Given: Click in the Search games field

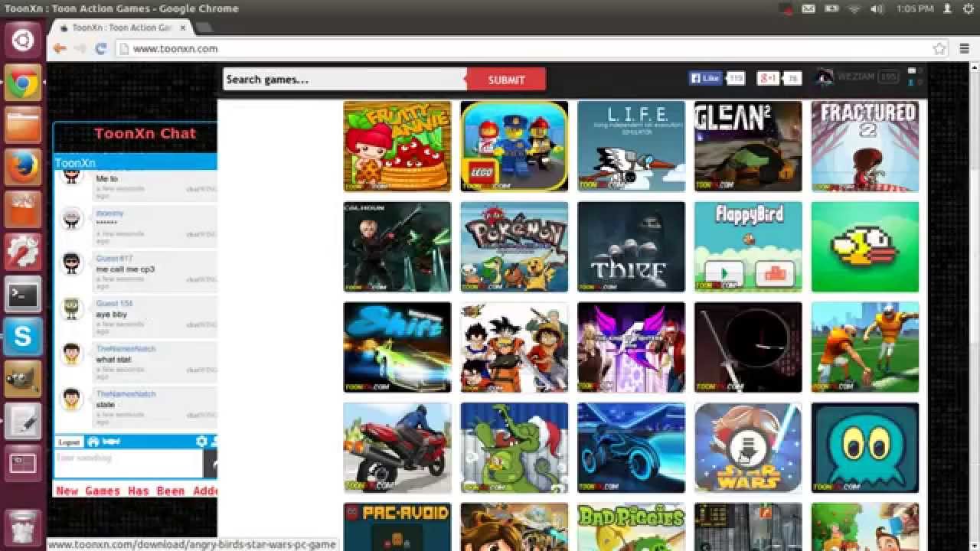Looking at the screenshot, I should (345, 79).
